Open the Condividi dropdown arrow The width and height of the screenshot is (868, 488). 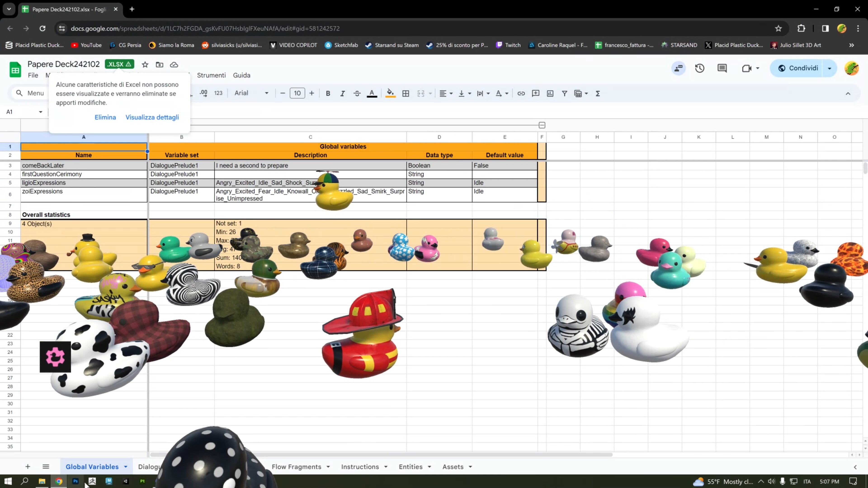point(829,68)
